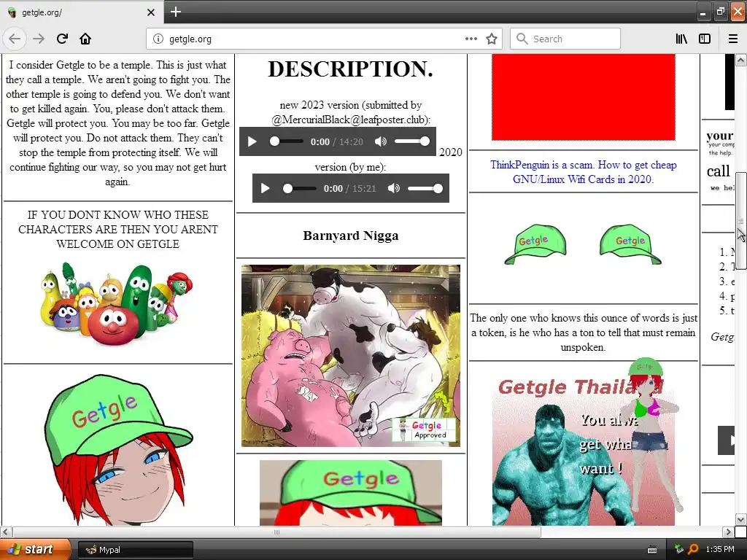Click the magnifier tray icon
Viewport: 747px width, 560px height.
pos(694,549)
